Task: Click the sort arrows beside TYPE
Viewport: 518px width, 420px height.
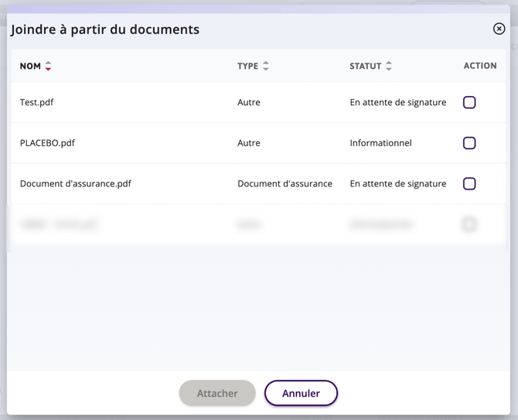Action: coord(266,66)
